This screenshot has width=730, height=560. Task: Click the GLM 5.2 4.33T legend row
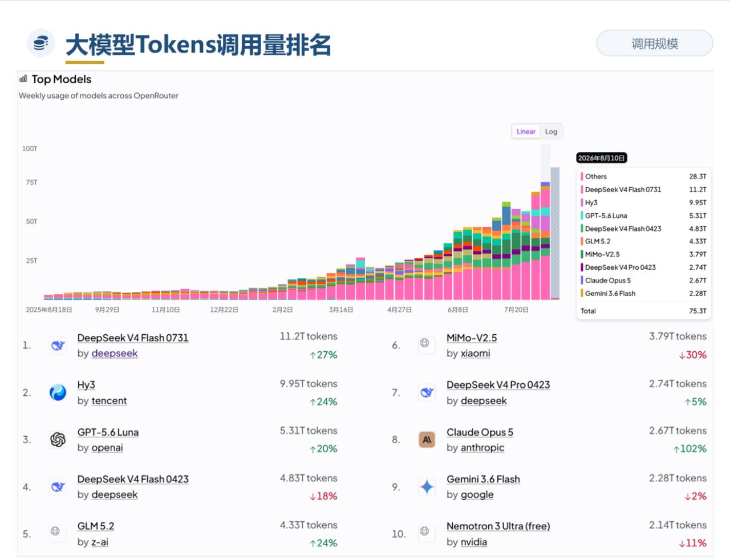643,241
